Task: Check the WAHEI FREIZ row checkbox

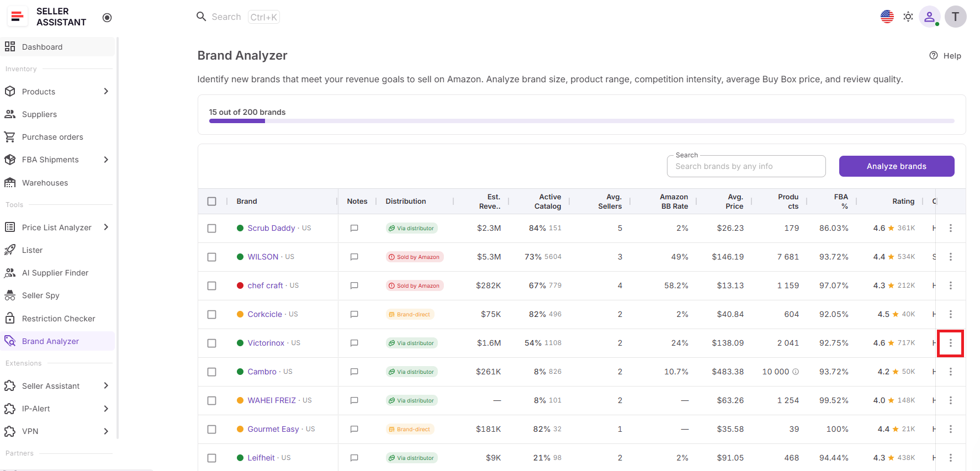Action: 211,400
